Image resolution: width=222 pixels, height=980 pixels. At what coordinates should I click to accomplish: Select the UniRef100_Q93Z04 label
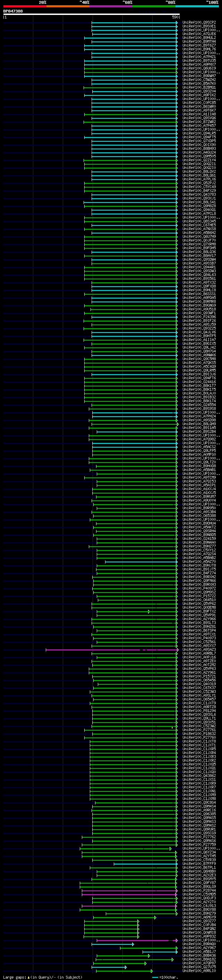[x=199, y=91]
